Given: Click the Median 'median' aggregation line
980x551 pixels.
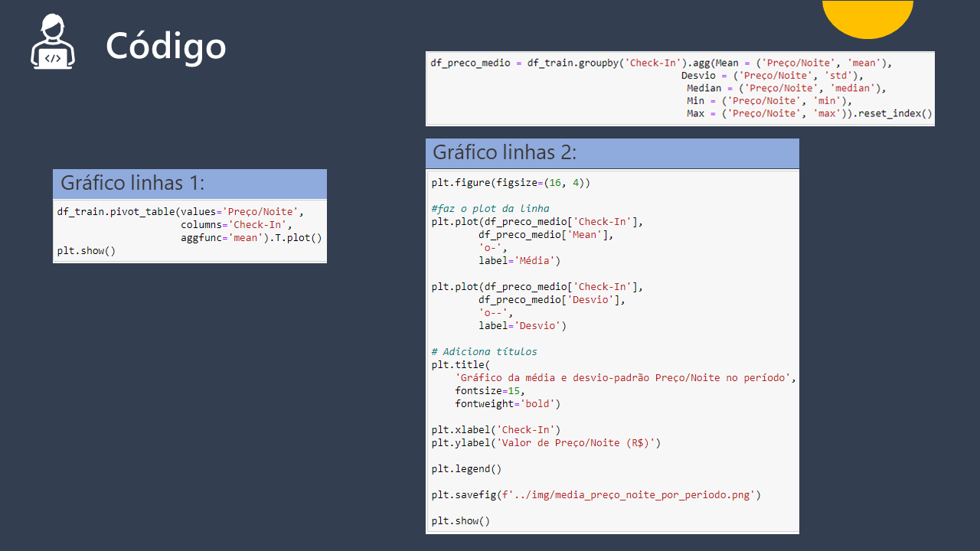Looking at the screenshot, I should (786, 88).
